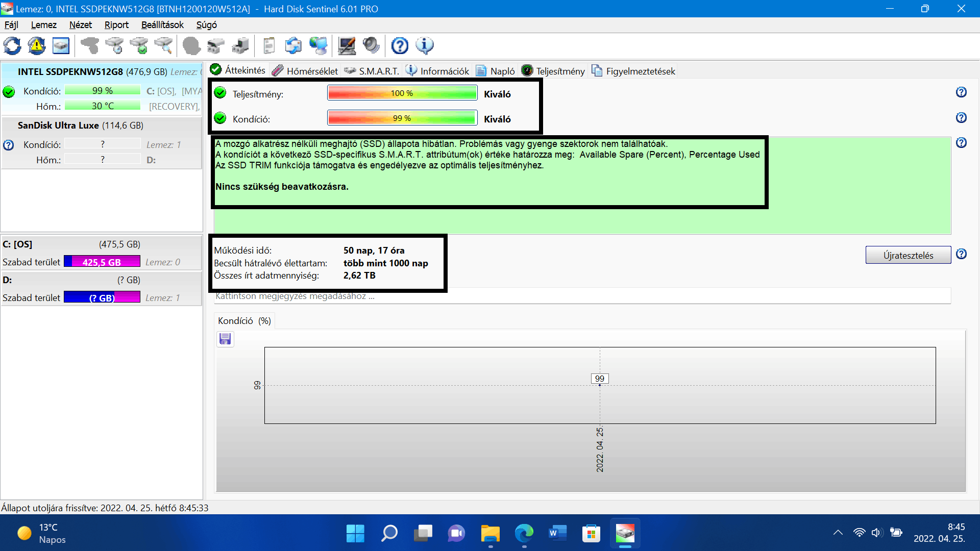Click the disk-over-chest toolbar icon
The width and height of the screenshot is (980, 551).
[x=216, y=46]
